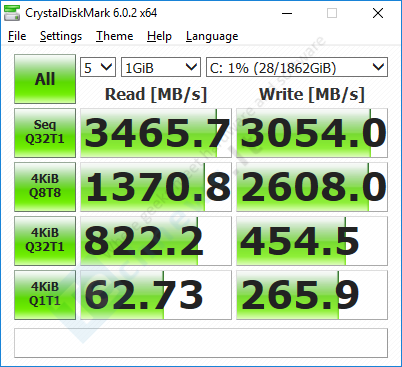
Task: Minimize the CrystalDiskMark window
Action: pyautogui.click(x=287, y=13)
